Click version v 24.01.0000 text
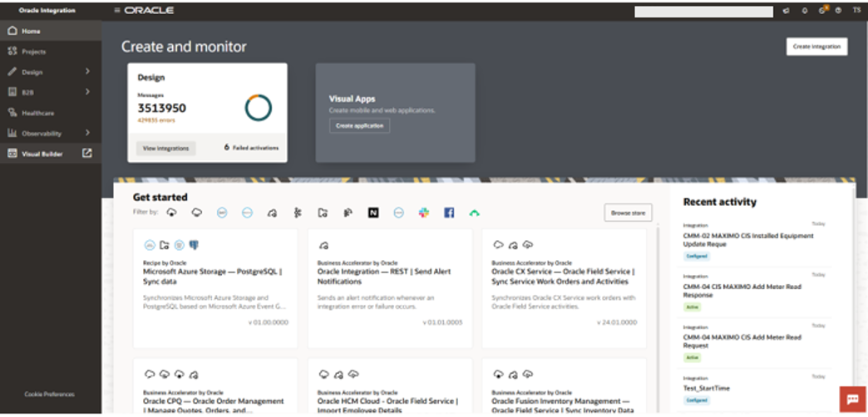This screenshot has height=417, width=868. 617,322
